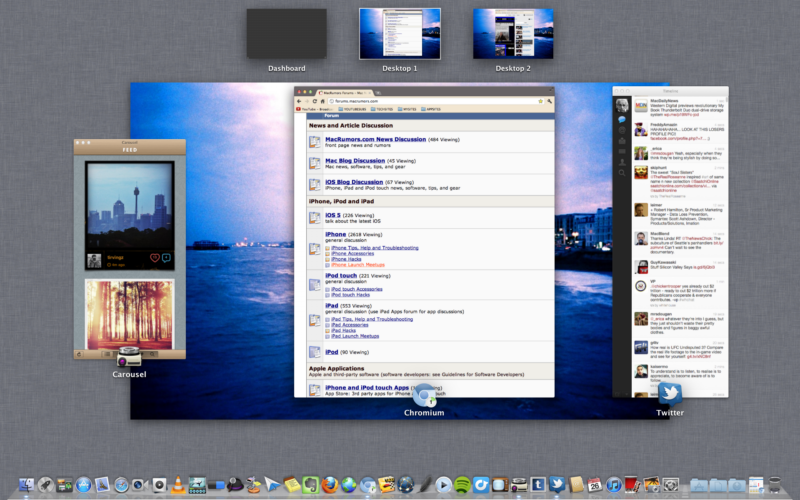Viewport: 800px width, 500px height.
Task: Click the forest photo in Carousel feed
Action: (x=130, y=314)
